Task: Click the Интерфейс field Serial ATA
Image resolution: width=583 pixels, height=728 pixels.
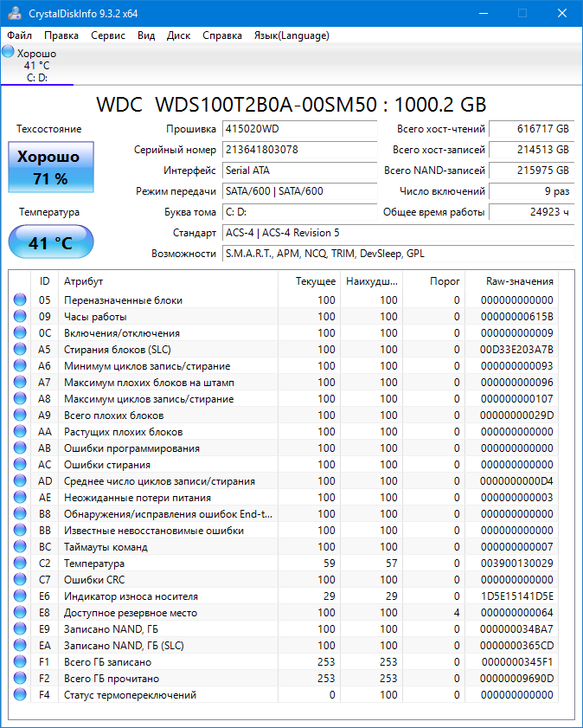Action: pyautogui.click(x=300, y=171)
